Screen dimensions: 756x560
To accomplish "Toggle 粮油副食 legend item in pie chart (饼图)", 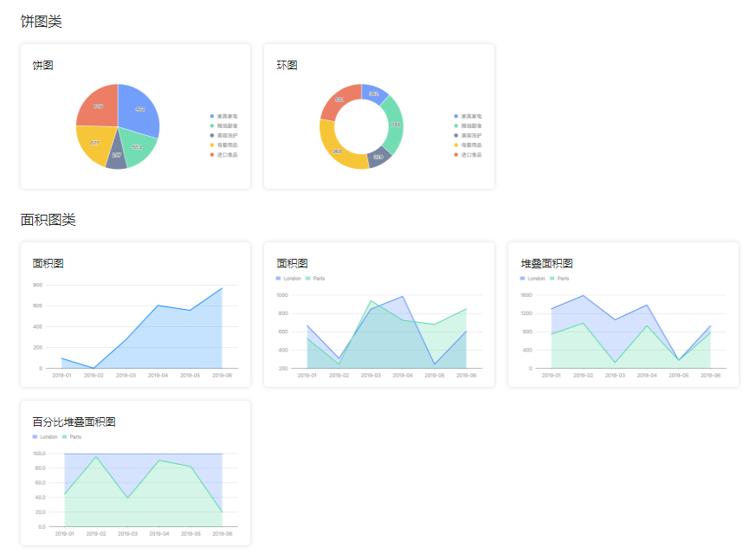I will pyautogui.click(x=223, y=126).
